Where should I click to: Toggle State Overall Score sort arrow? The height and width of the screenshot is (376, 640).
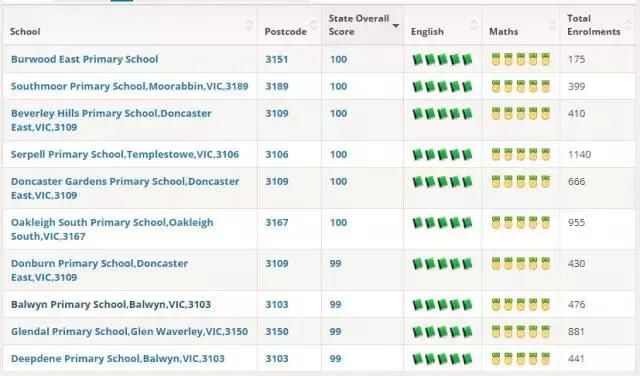point(396,26)
